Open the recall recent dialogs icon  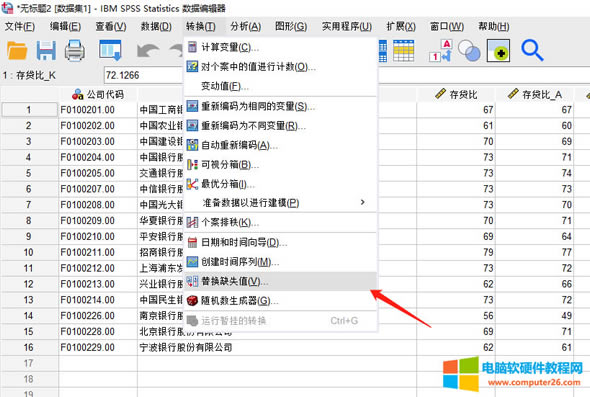point(110,50)
